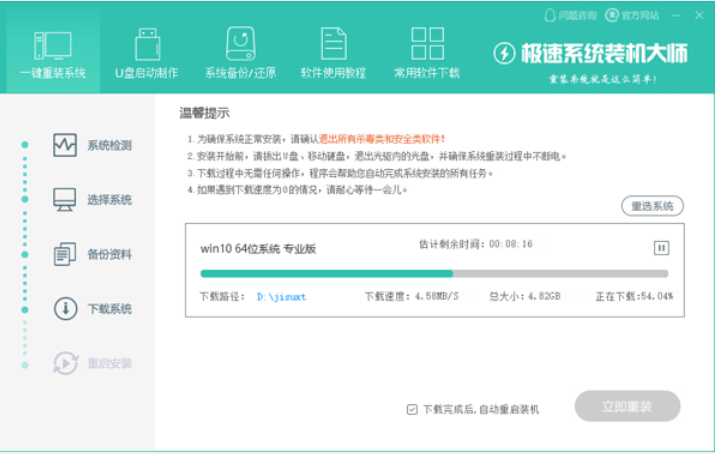The width and height of the screenshot is (715, 454).
Task: Click the lightning bolt app logo
Action: tap(507, 51)
